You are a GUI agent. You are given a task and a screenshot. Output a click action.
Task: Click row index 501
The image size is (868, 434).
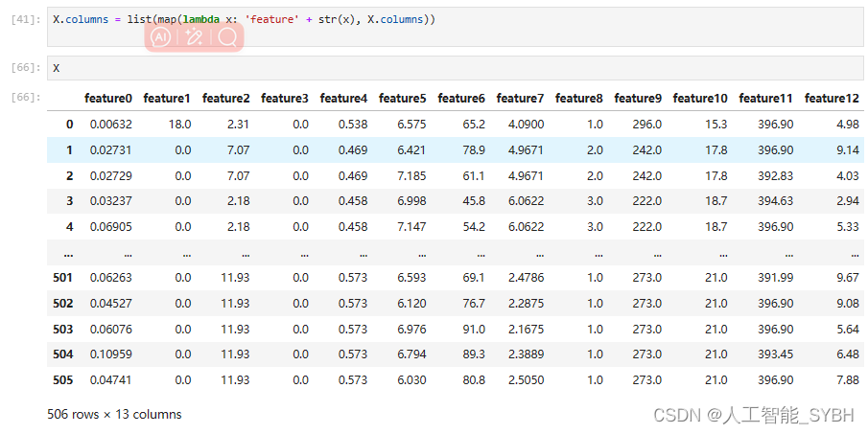pyautogui.click(x=62, y=278)
